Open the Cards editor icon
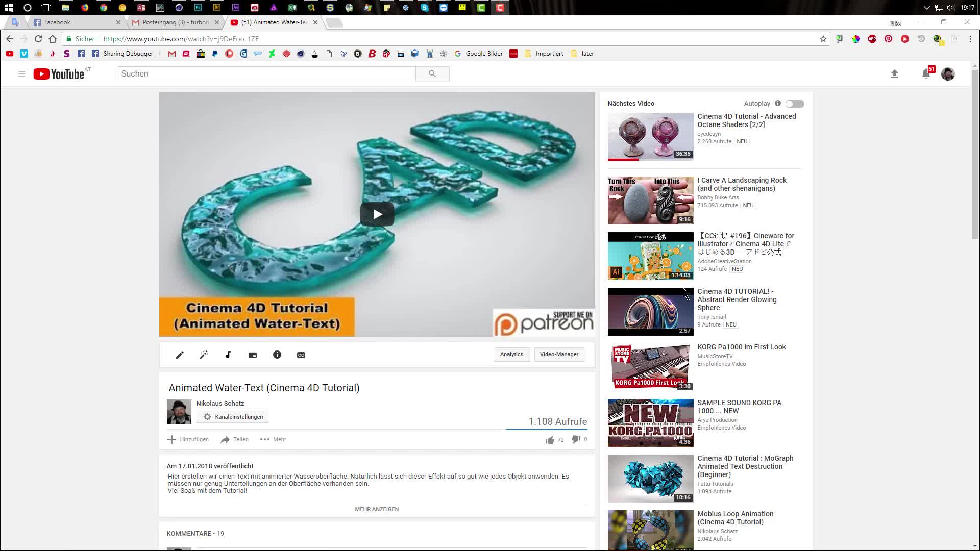Image resolution: width=980 pixels, height=551 pixels. coord(253,355)
